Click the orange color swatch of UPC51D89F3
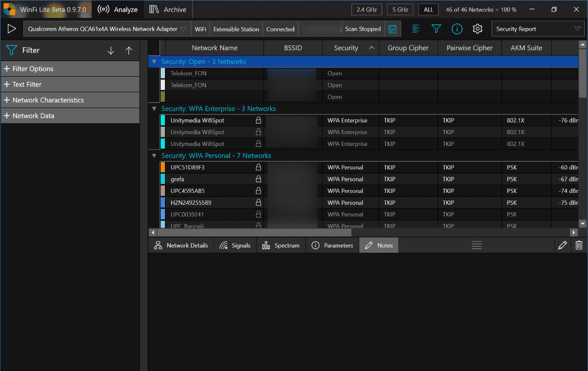 coord(162,167)
